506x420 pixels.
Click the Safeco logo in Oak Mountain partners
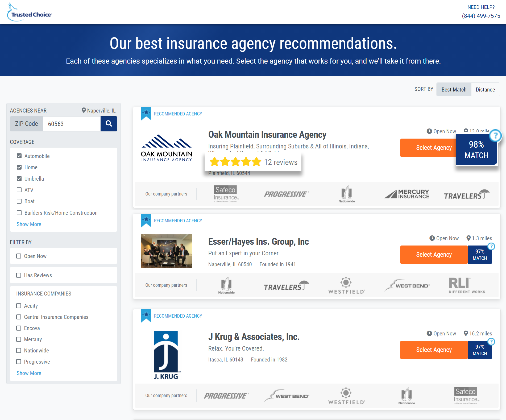[226, 194]
